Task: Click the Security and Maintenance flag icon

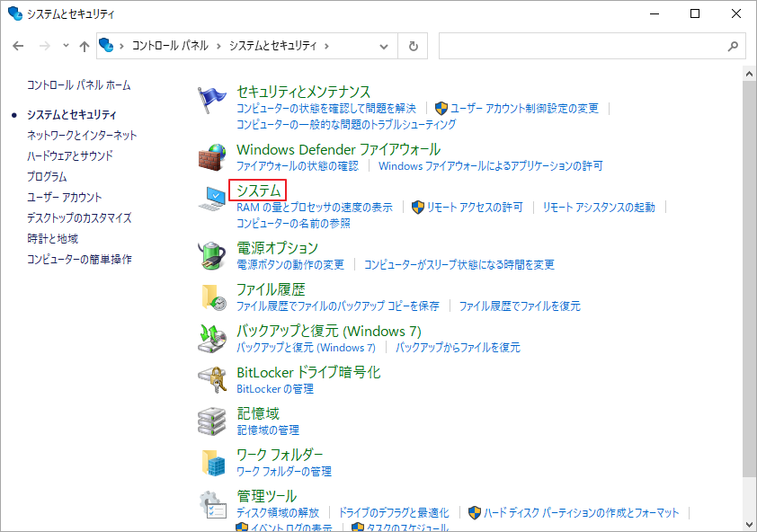Action: (211, 100)
